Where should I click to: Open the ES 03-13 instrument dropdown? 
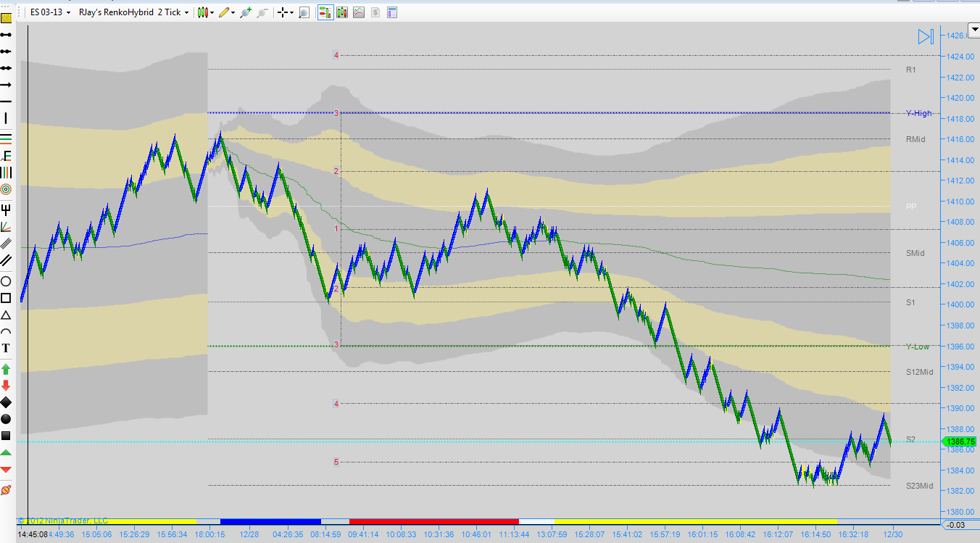point(49,12)
